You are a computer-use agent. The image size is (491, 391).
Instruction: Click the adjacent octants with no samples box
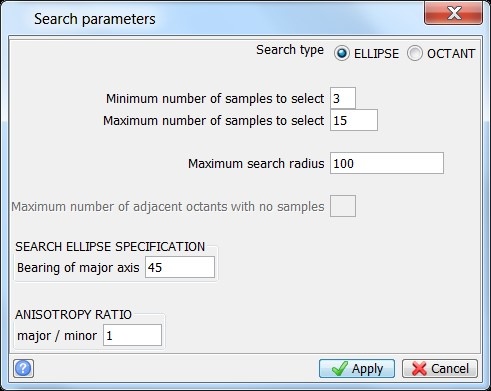[343, 206]
